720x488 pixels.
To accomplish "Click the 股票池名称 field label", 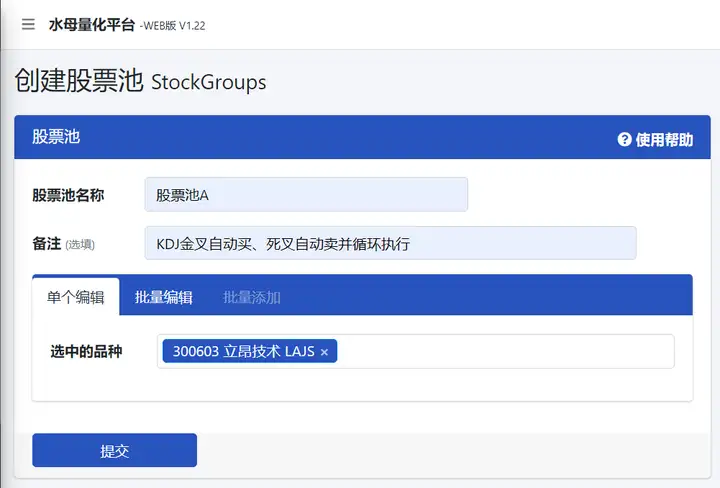I will (x=68, y=195).
